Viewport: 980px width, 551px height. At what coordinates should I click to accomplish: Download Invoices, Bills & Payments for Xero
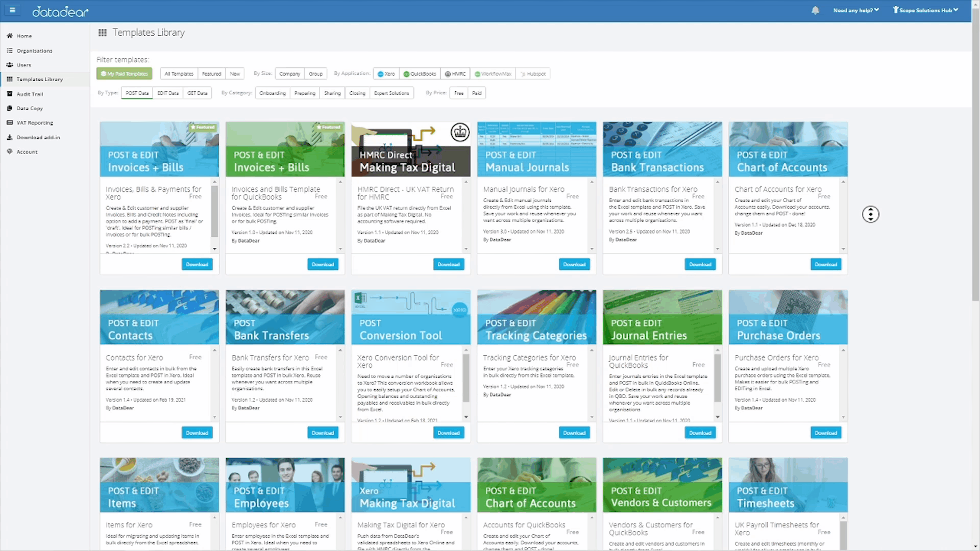click(197, 264)
